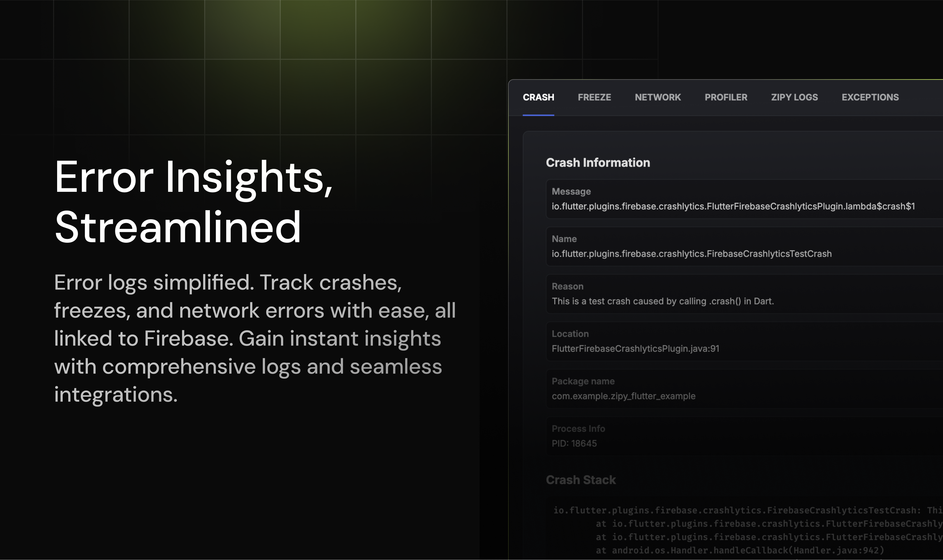This screenshot has width=943, height=560.
Task: Click the com.example.zipy_flutter_example package value
Action: coord(623,396)
